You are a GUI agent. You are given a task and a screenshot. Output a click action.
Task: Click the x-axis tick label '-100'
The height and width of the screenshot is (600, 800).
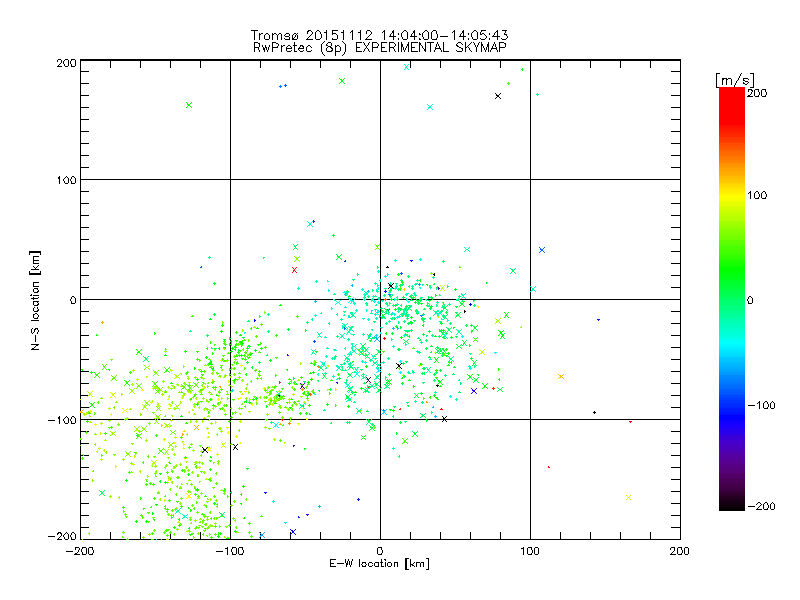[230, 551]
